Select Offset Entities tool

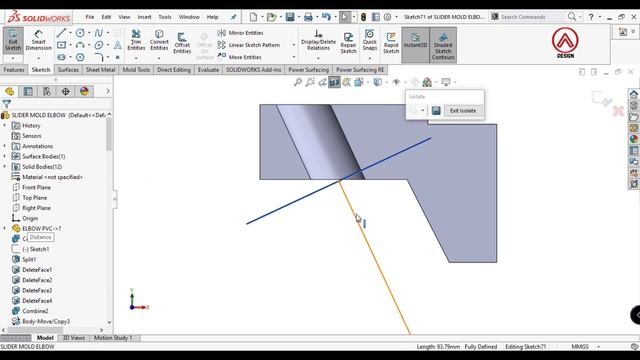[182, 42]
